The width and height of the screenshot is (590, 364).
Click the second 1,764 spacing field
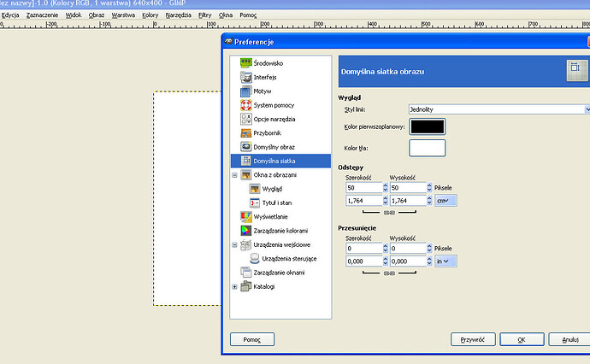[x=408, y=201]
